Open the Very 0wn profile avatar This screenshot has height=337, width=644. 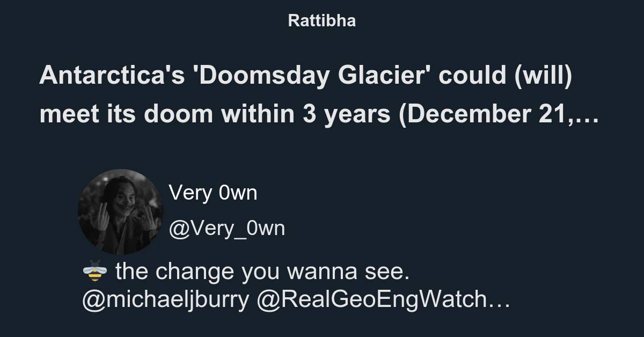coord(121,211)
